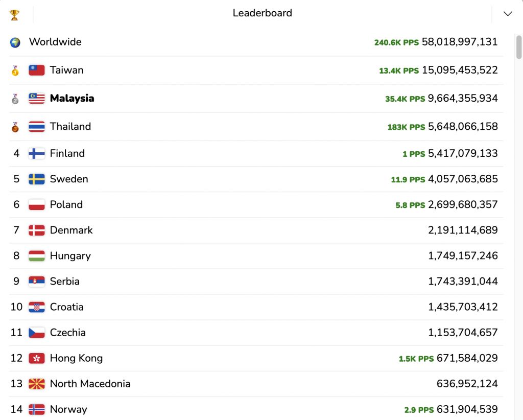Click the gold trophy icon
523x420 pixels.
point(14,15)
